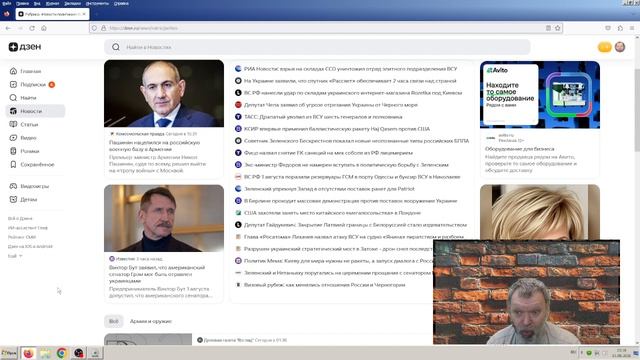Open the Инструменты browser menu

[x=97, y=3]
